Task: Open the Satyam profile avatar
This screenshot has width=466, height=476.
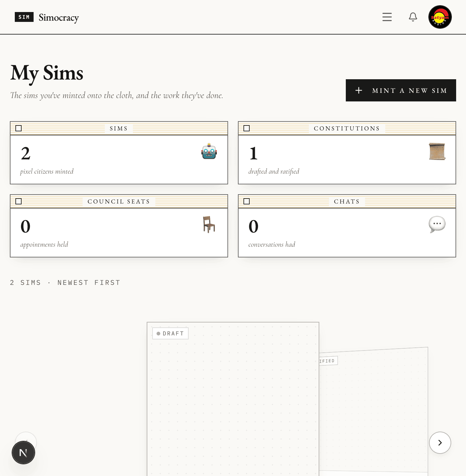Action: (440, 17)
